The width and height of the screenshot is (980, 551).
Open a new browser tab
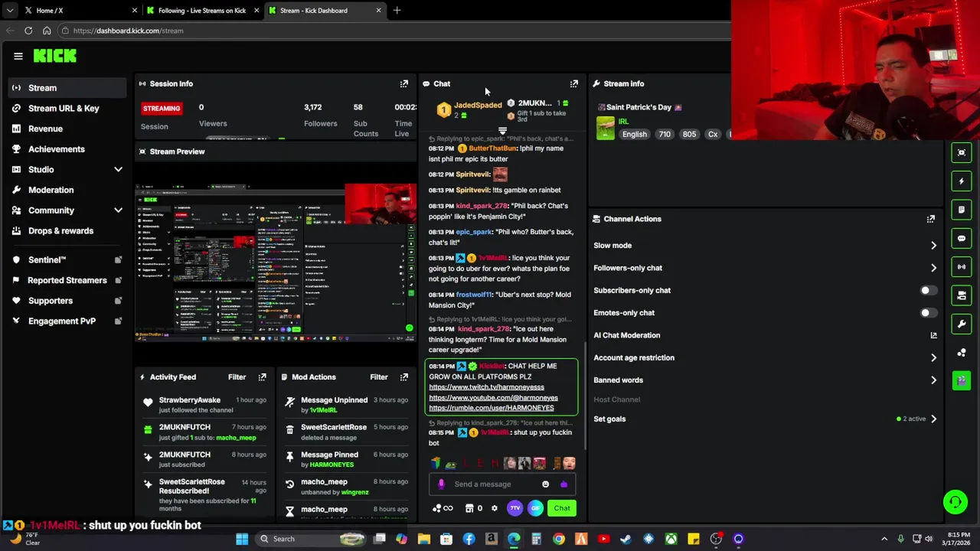(x=397, y=10)
